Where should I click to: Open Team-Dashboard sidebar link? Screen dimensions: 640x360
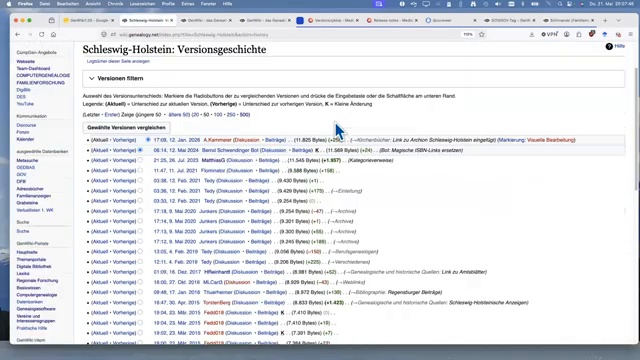click(x=33, y=69)
